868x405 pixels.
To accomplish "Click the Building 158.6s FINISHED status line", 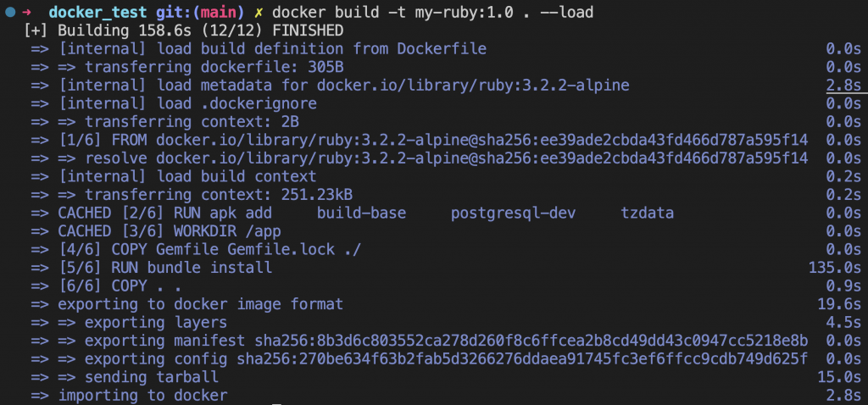I will point(184,31).
